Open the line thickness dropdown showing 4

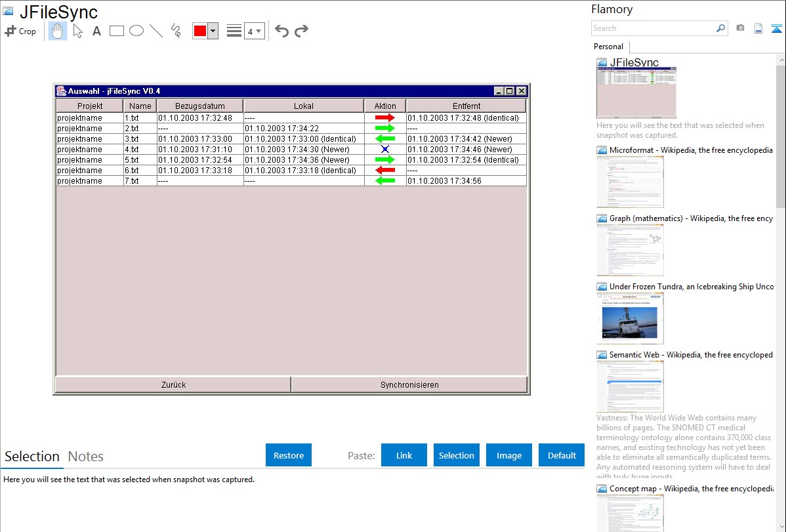click(x=254, y=31)
